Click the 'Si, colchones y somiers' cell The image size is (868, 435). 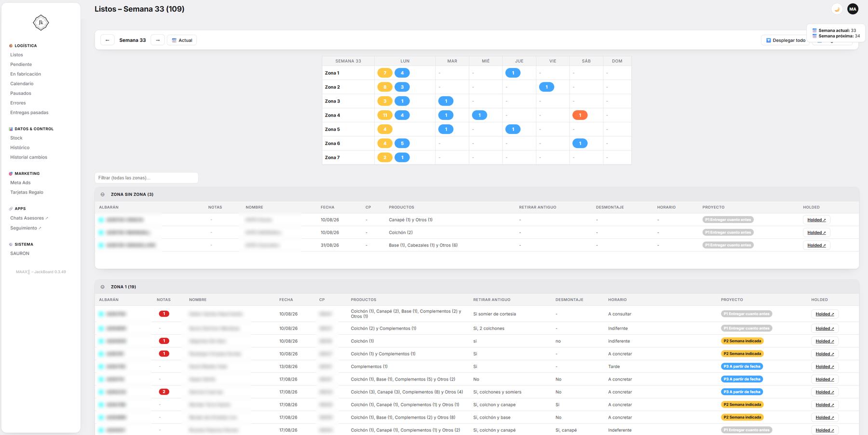tap(497, 392)
